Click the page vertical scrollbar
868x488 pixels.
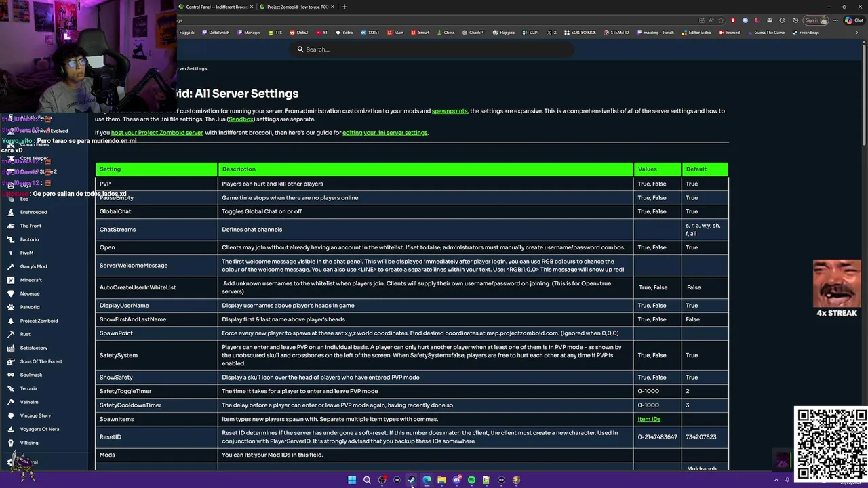[x=864, y=95]
